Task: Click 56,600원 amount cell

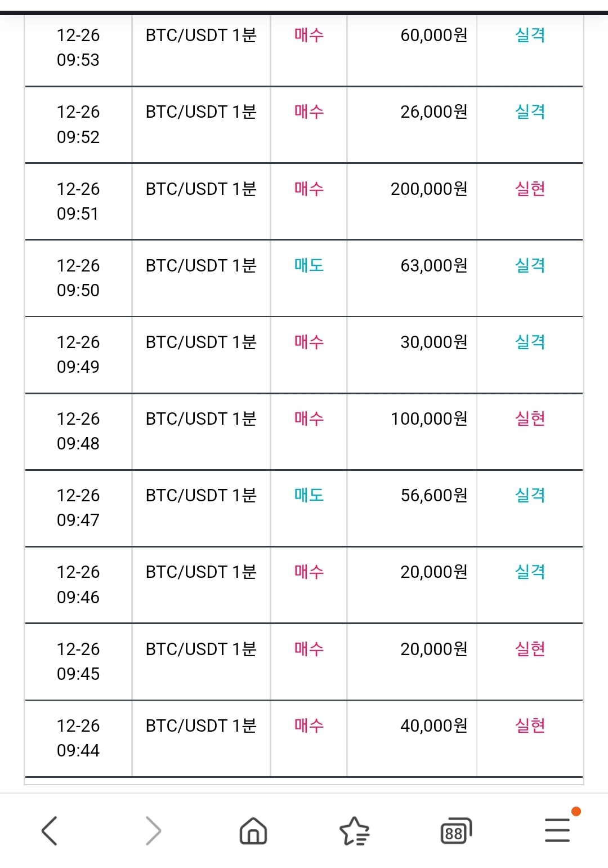Action: 434,495
